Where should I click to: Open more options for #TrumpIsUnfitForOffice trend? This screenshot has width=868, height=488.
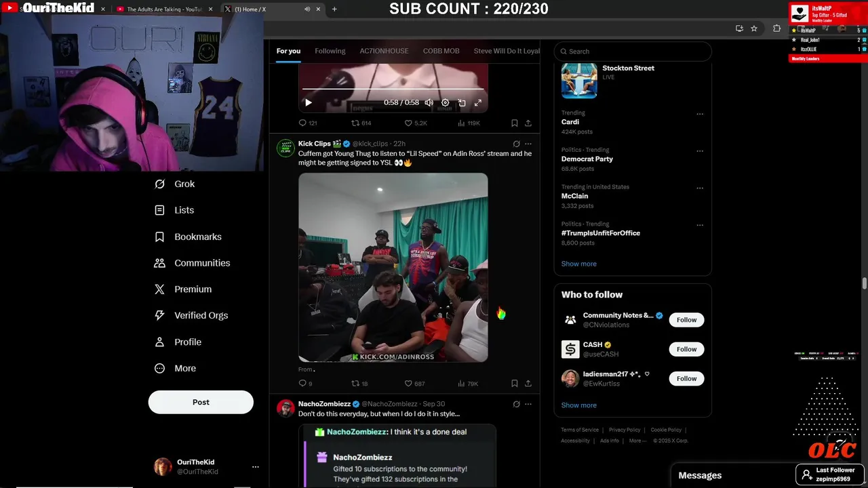coord(700,225)
